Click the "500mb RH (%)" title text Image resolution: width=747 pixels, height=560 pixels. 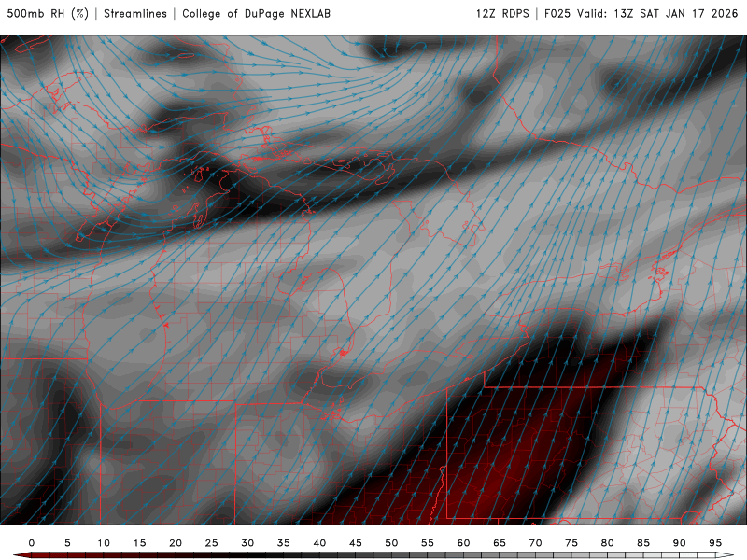pyautogui.click(x=48, y=13)
